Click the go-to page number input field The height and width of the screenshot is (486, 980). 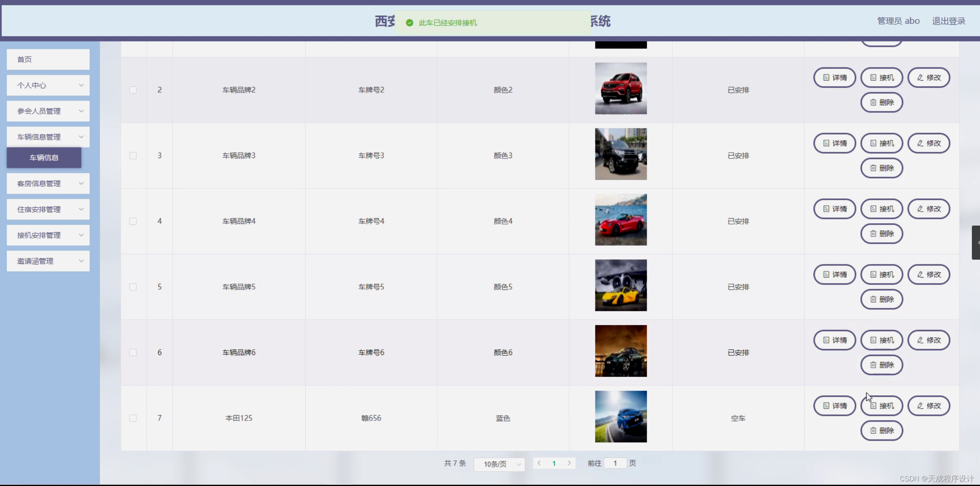coord(615,463)
